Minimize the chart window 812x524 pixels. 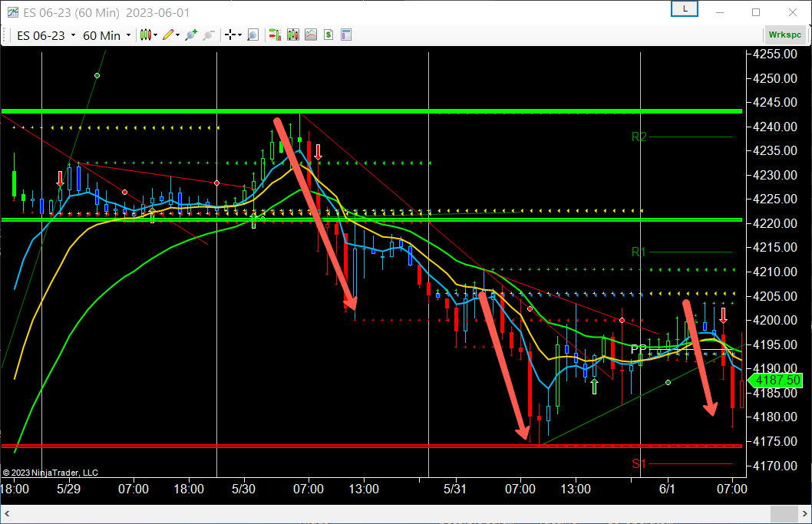(720, 12)
